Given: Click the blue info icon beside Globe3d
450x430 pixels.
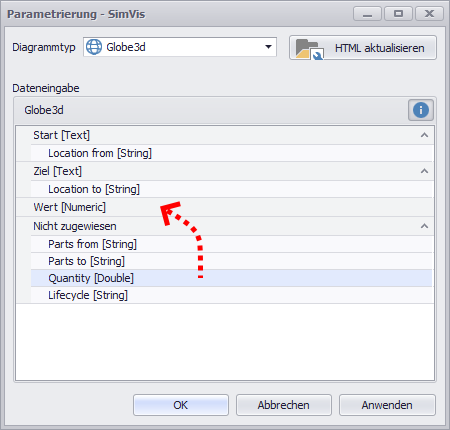Looking at the screenshot, I should pos(421,110).
